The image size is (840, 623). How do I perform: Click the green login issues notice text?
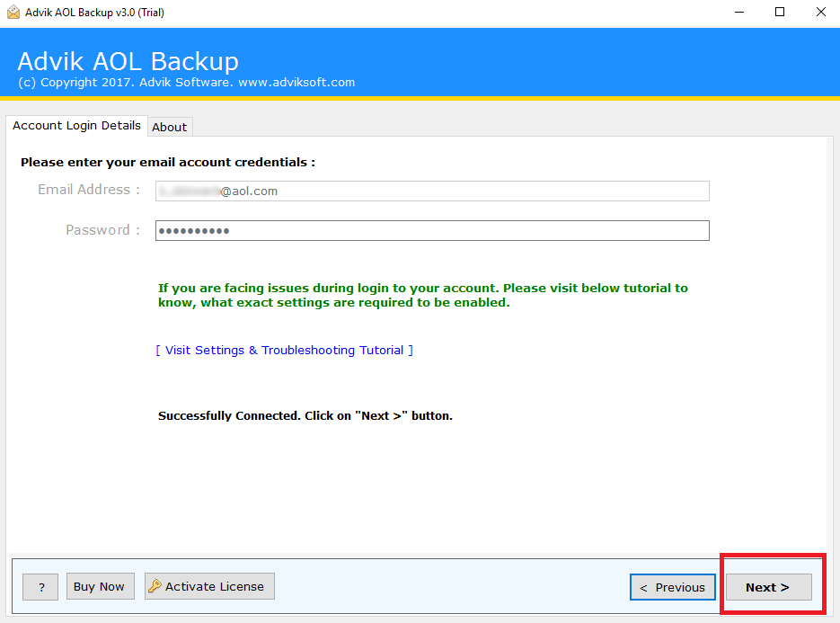pyautogui.click(x=422, y=296)
